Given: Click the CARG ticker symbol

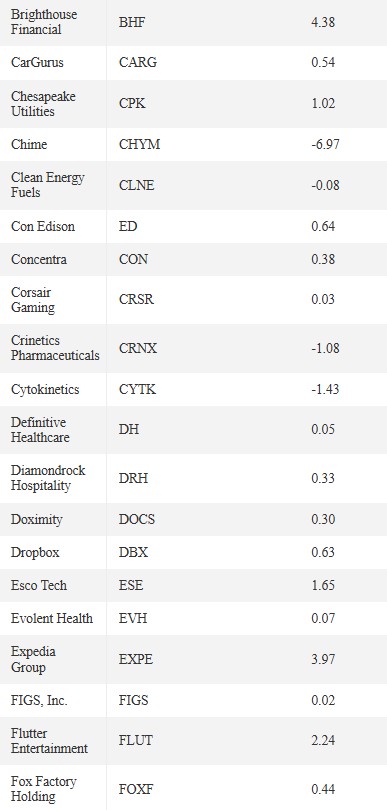Looking at the screenshot, I should pos(137,63).
